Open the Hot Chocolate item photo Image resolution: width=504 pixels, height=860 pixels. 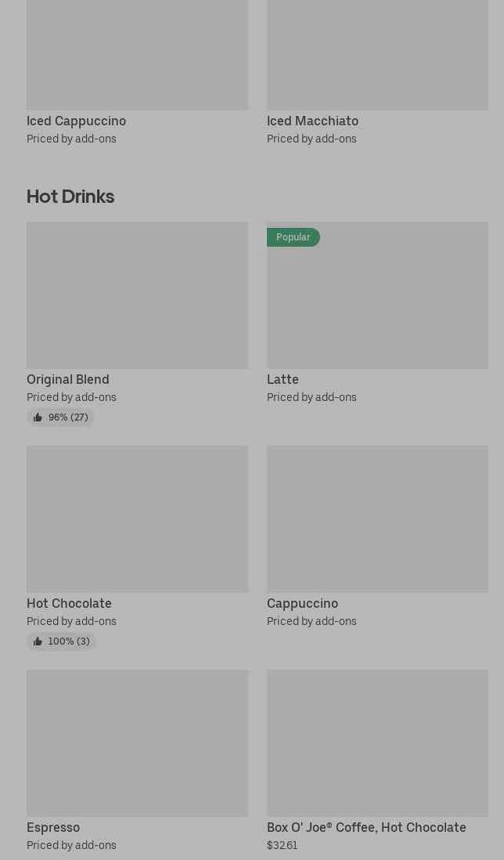coord(137,519)
